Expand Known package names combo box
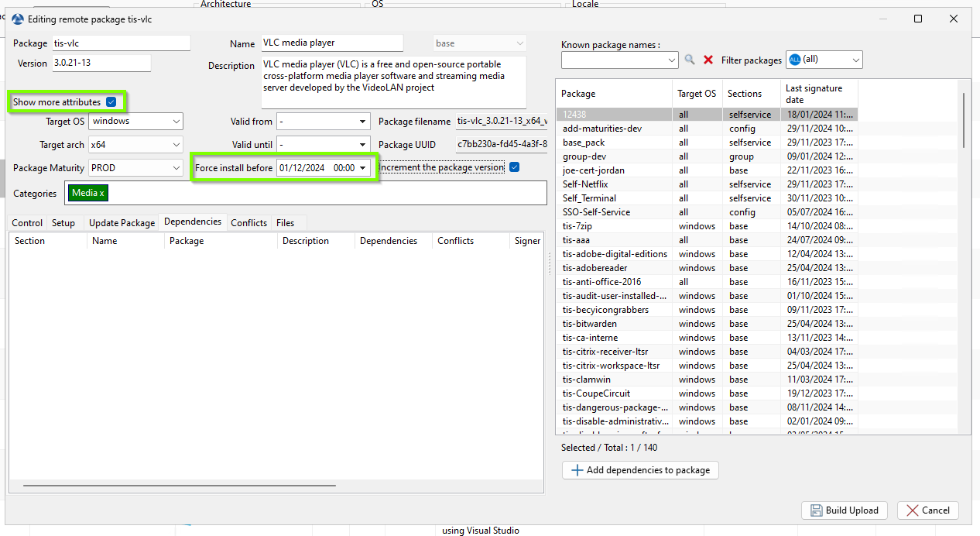This screenshot has height=536, width=980. pos(672,60)
